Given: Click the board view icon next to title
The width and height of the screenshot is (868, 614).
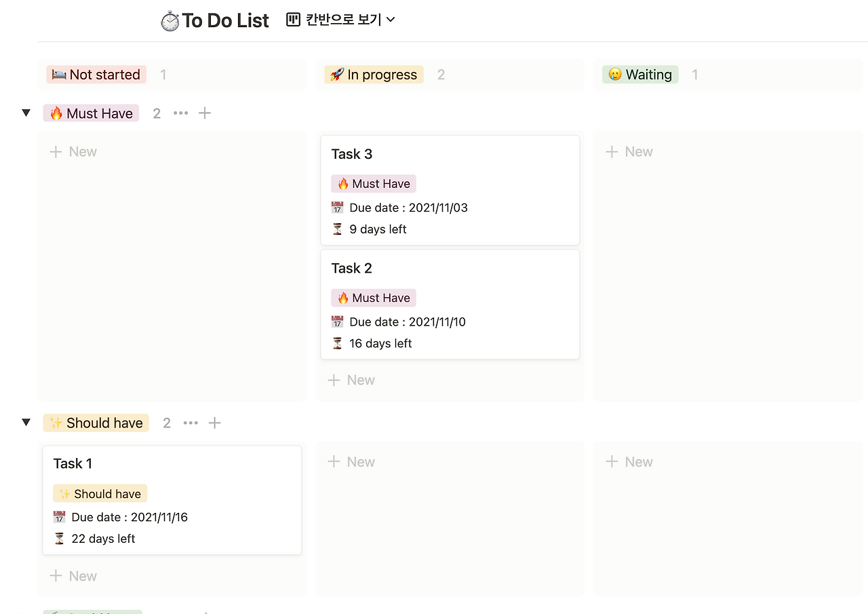Looking at the screenshot, I should point(293,20).
